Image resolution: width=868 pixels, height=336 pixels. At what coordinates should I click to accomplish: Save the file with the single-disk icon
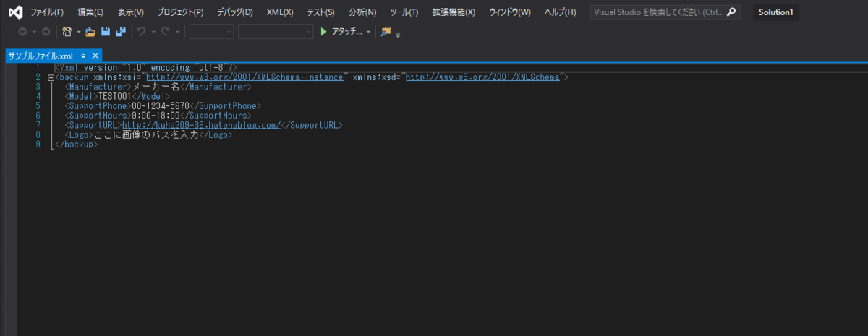106,32
